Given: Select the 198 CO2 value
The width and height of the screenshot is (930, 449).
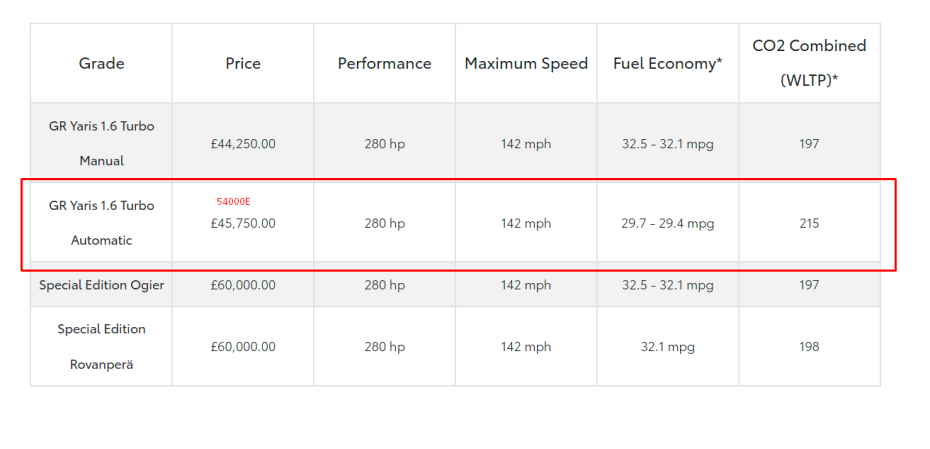Looking at the screenshot, I should click(809, 347).
